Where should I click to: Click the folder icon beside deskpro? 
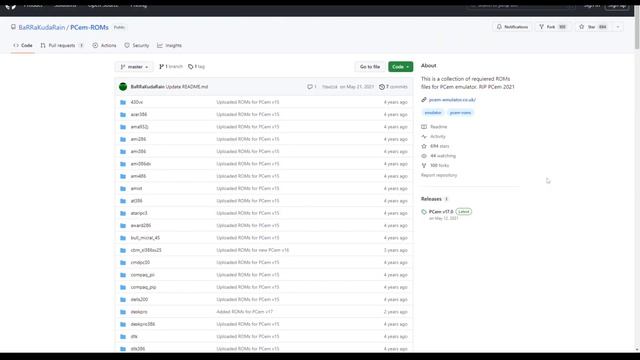click(123, 312)
